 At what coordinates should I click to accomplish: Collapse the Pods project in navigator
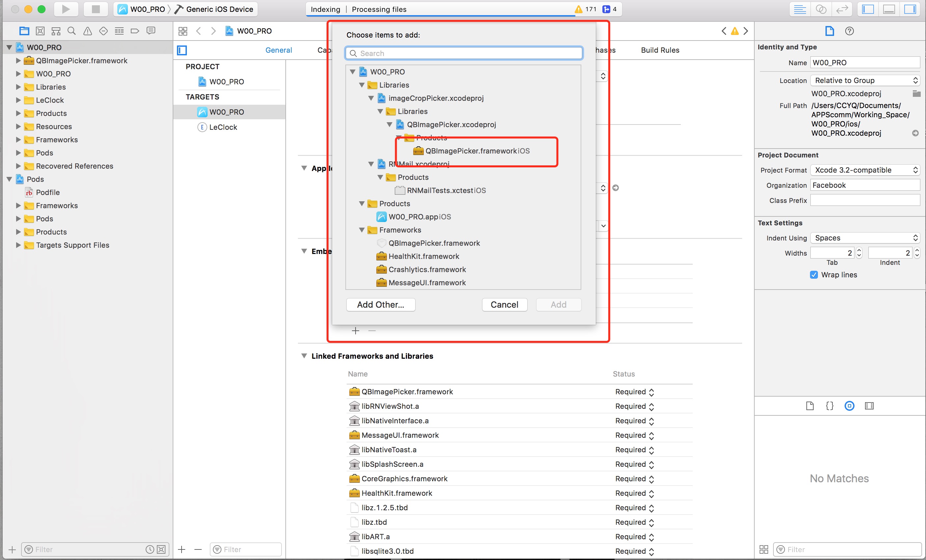tap(10, 179)
